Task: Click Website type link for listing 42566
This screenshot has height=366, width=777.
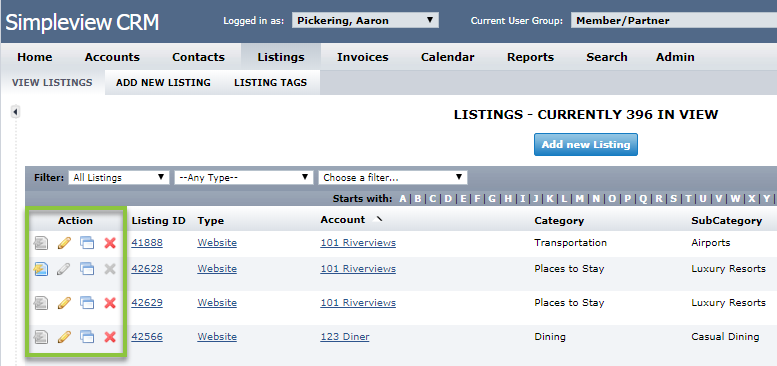Action: pos(217,337)
